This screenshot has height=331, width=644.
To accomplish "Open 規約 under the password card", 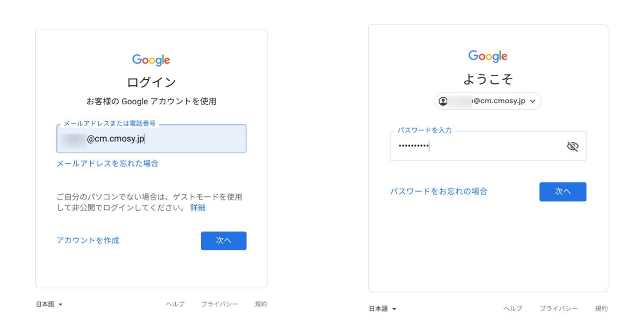I will (601, 309).
